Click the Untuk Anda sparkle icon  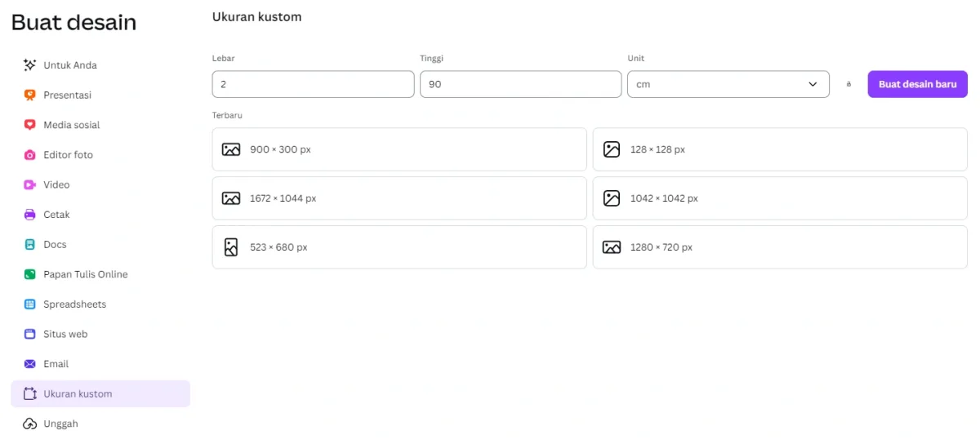(x=29, y=65)
